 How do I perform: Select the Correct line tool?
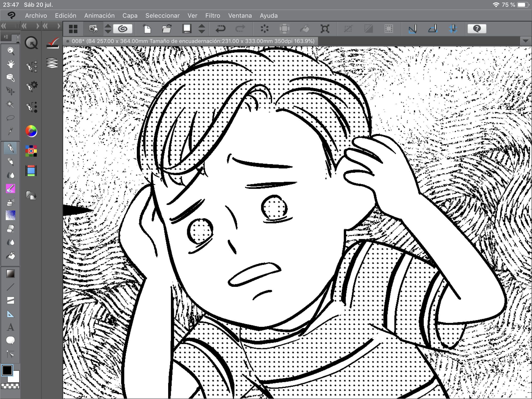pos(10,354)
